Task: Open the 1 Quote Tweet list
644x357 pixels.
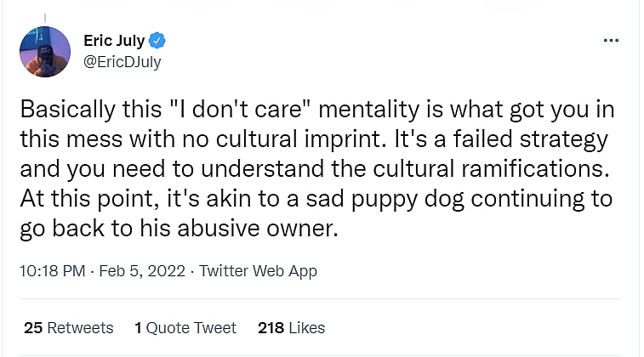Action: (185, 327)
